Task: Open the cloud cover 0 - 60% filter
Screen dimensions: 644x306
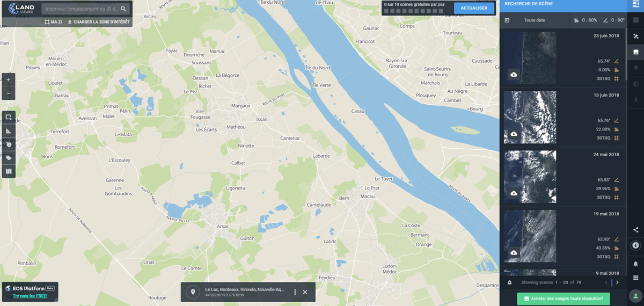Action: coord(586,20)
